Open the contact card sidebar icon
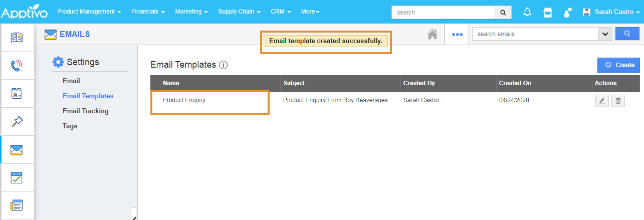 (x=17, y=93)
